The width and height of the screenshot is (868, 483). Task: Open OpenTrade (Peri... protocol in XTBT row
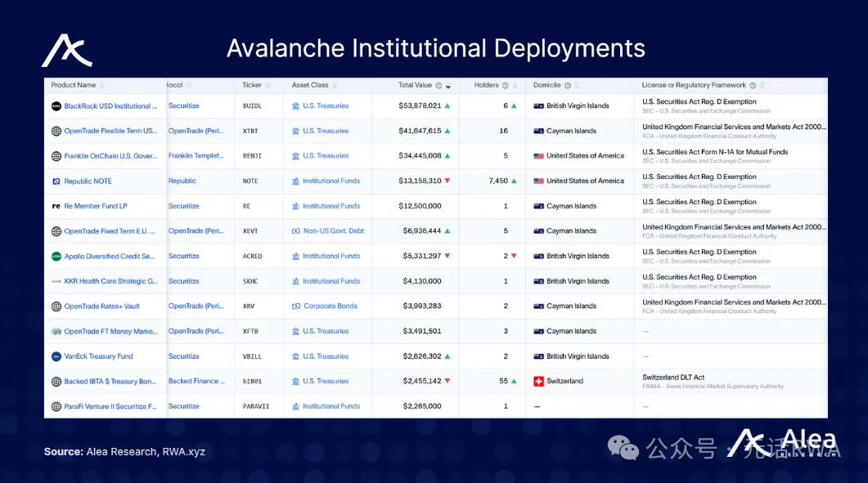pos(196,131)
